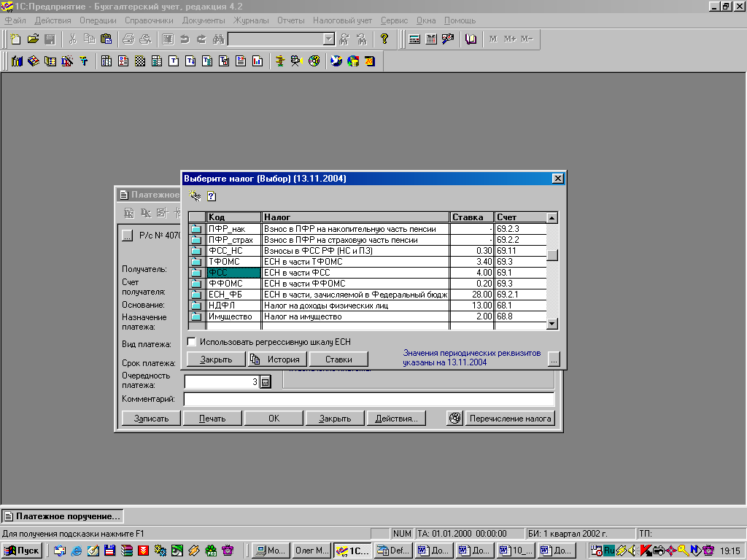
Task: Click the Пуск start button
Action: (x=22, y=551)
